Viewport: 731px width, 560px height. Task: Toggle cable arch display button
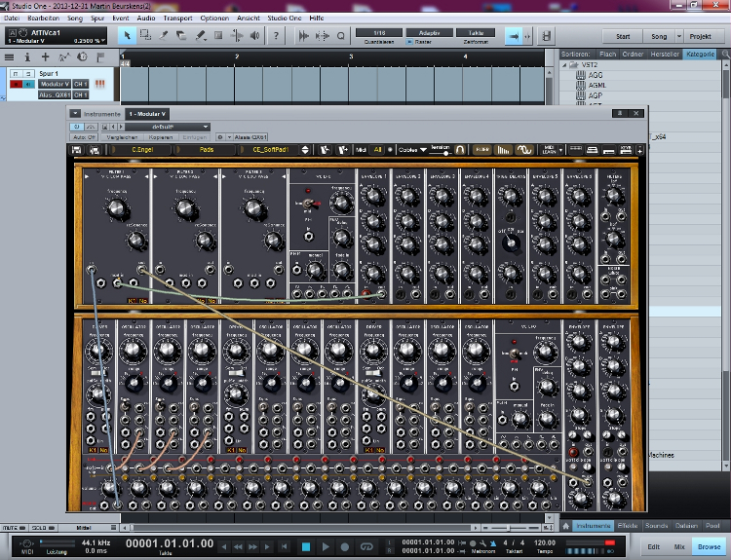(460, 150)
